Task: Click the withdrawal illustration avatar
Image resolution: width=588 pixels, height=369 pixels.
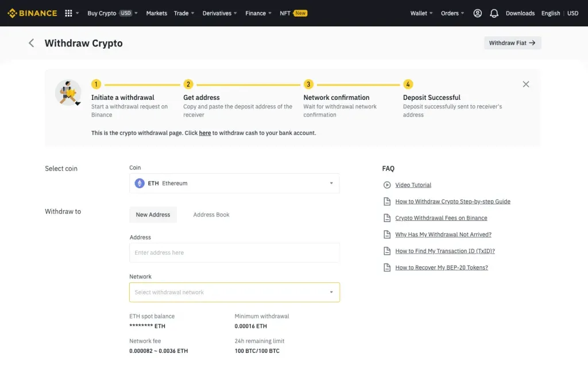Action: (x=68, y=92)
